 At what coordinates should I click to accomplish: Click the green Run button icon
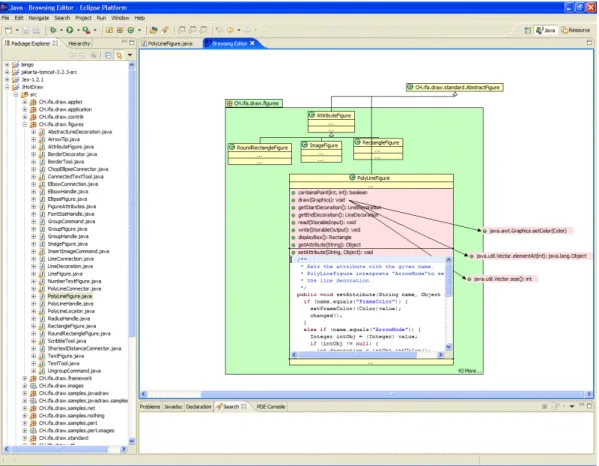[70, 30]
